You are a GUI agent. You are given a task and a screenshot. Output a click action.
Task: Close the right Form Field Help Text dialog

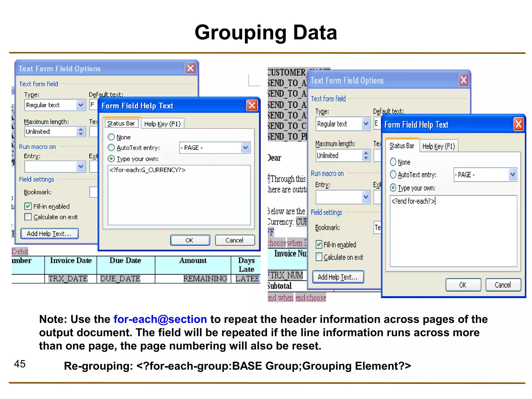(518, 124)
